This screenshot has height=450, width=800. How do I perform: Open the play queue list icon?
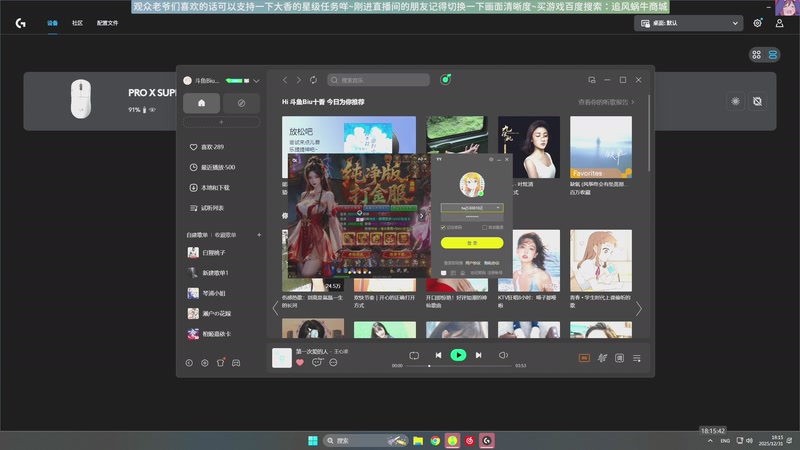[637, 358]
